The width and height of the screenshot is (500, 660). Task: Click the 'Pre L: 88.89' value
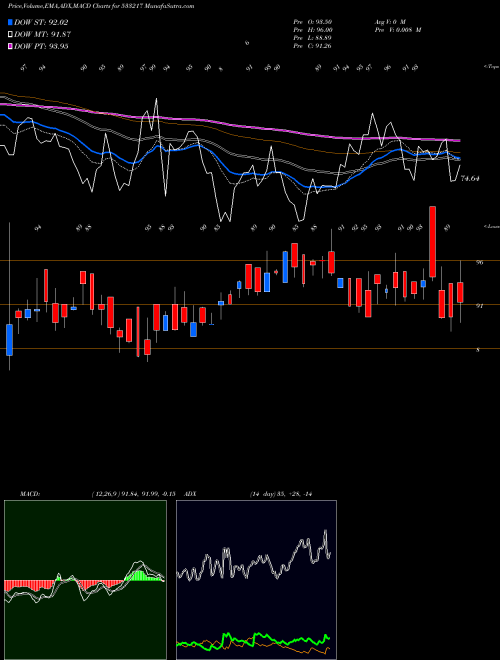[312, 38]
